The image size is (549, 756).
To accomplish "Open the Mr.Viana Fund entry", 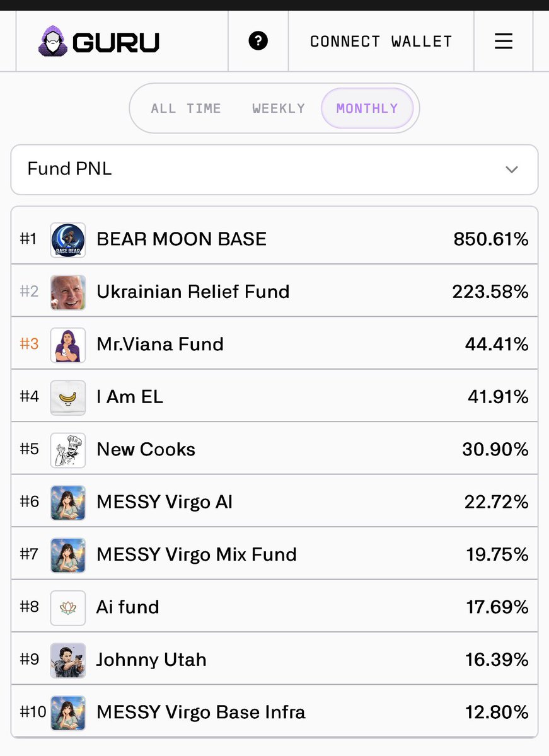I will [274, 344].
